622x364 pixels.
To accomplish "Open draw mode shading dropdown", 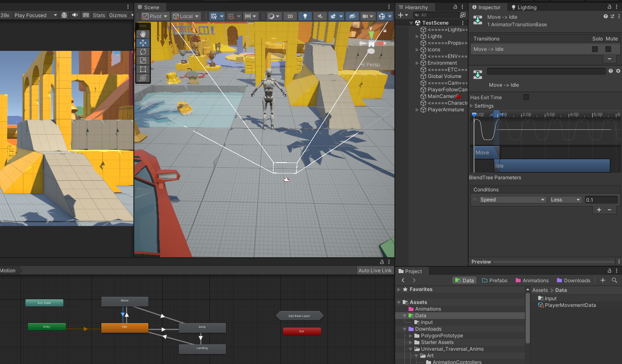I will click(x=273, y=16).
